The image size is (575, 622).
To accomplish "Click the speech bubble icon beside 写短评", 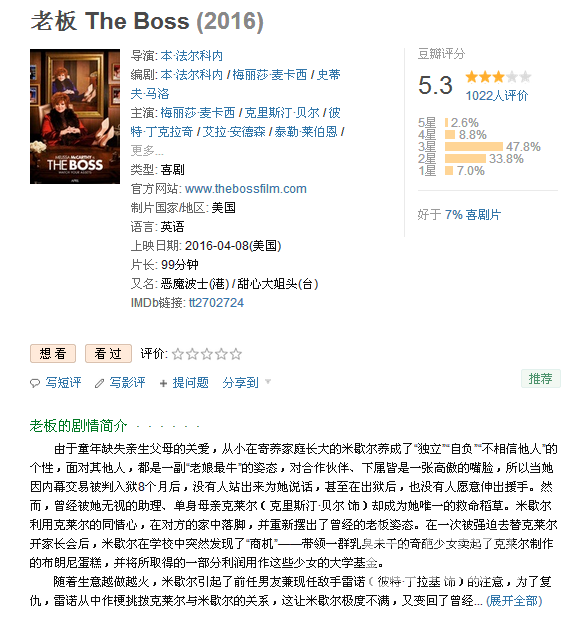I will [x=35, y=383].
